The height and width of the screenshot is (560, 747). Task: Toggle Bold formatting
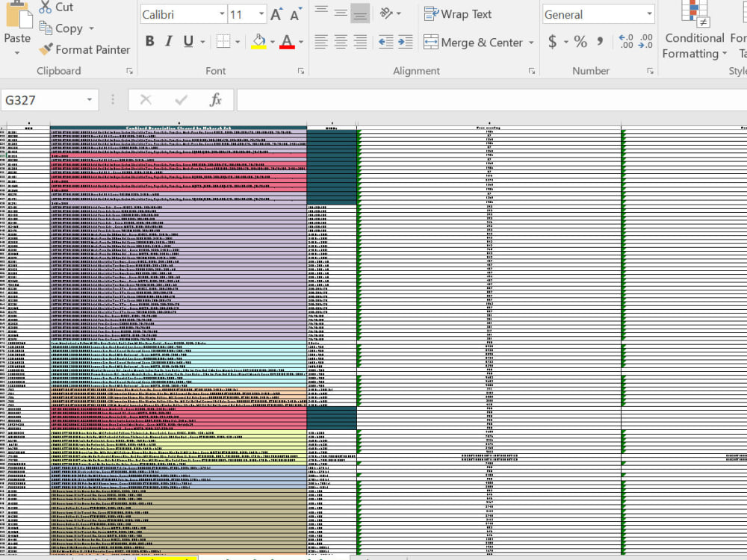click(x=149, y=41)
